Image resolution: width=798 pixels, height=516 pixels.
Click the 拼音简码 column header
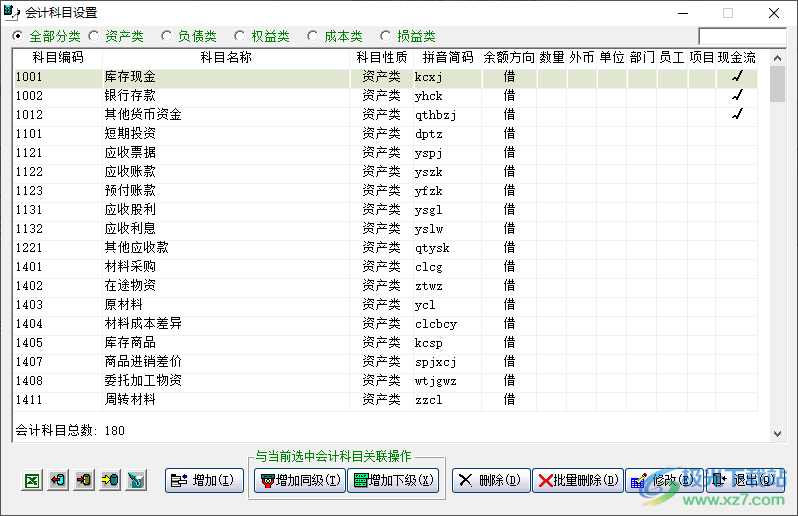click(448, 58)
